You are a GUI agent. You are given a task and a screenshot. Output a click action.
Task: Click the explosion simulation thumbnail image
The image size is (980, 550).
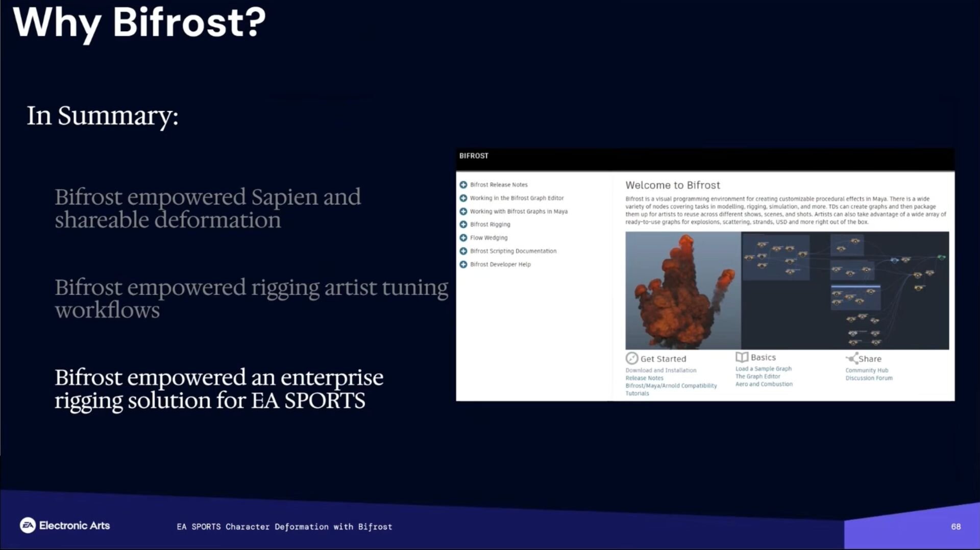click(x=683, y=290)
